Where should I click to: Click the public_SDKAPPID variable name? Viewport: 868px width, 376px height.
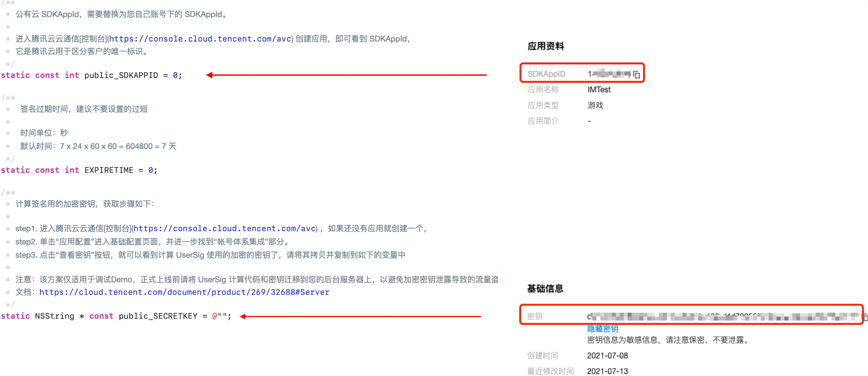coord(121,75)
